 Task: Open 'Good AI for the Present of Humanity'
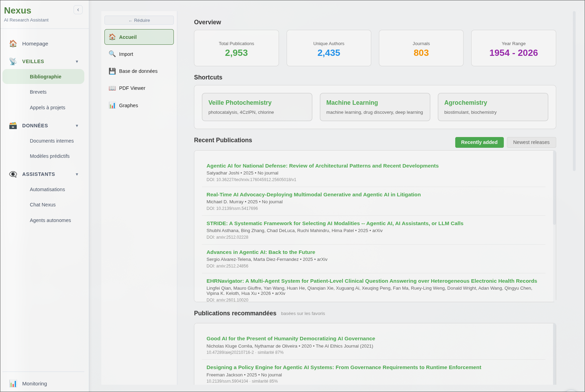pos(291,339)
